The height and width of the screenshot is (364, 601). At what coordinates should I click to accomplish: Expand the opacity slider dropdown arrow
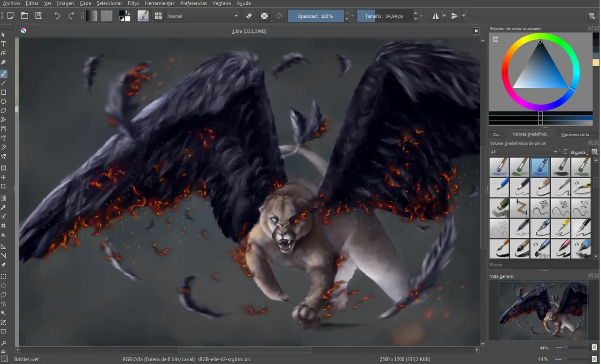[352, 16]
